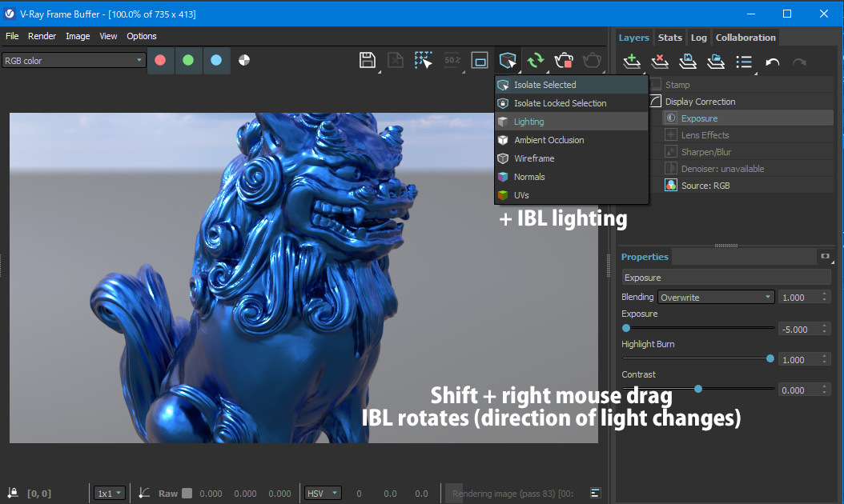The image size is (844, 504).
Task: Click the Save layer tree preset icon
Action: coord(688,62)
